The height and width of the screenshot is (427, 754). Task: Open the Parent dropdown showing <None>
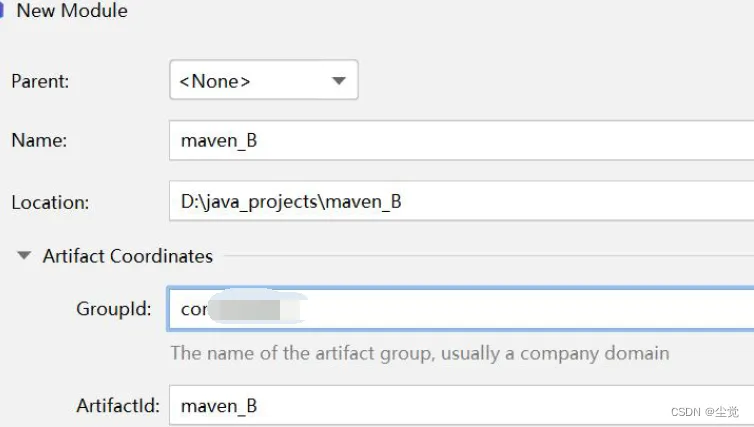coord(263,81)
